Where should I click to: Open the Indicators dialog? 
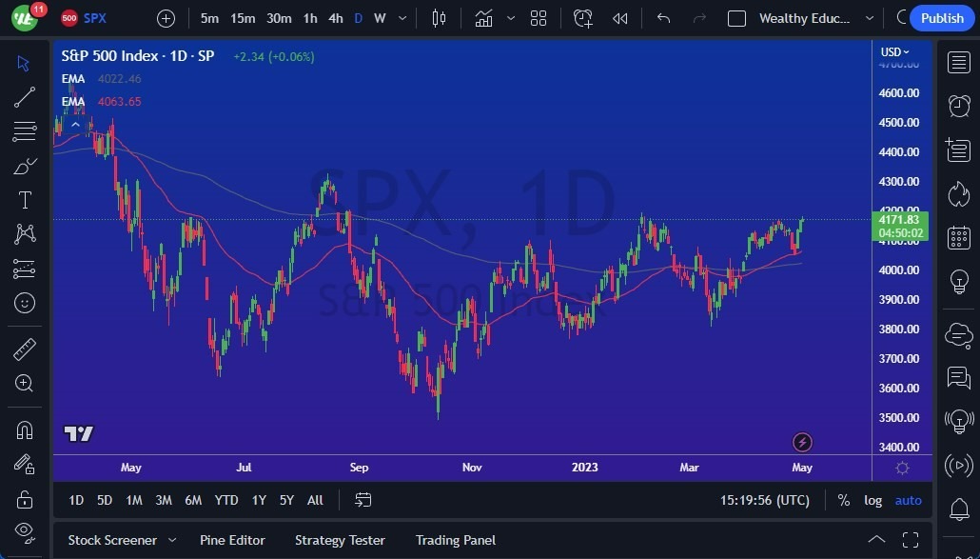click(484, 18)
